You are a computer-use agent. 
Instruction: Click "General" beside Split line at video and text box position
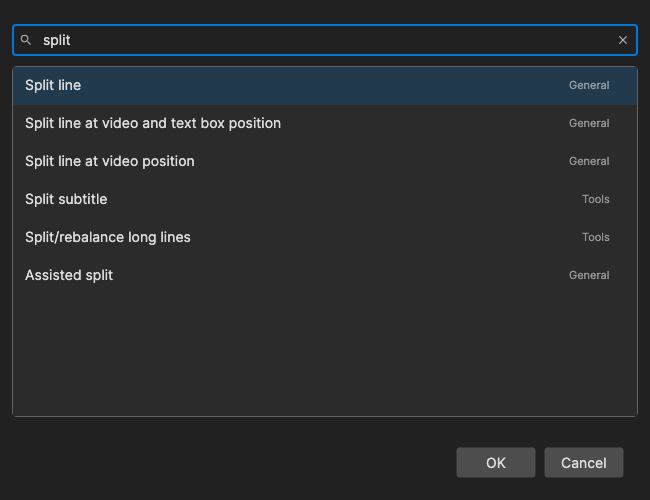589,124
